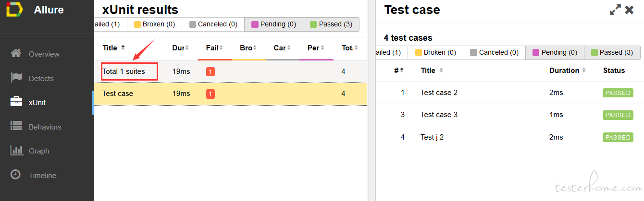Toggle Failed (1) filter in xUnit results
The image size is (644, 201).
click(x=111, y=24)
